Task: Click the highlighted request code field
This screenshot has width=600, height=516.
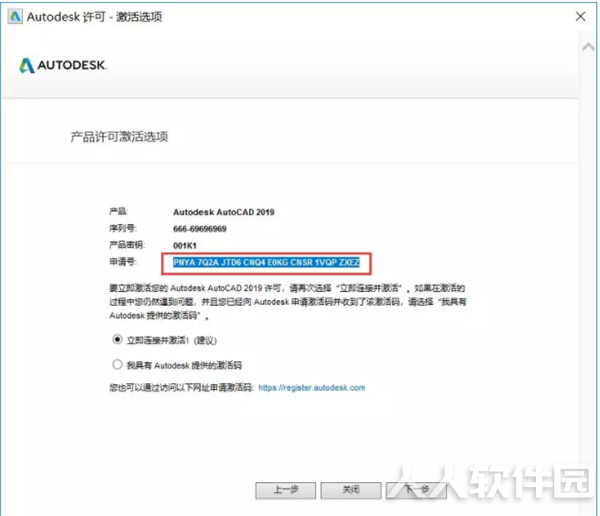Action: [x=266, y=263]
